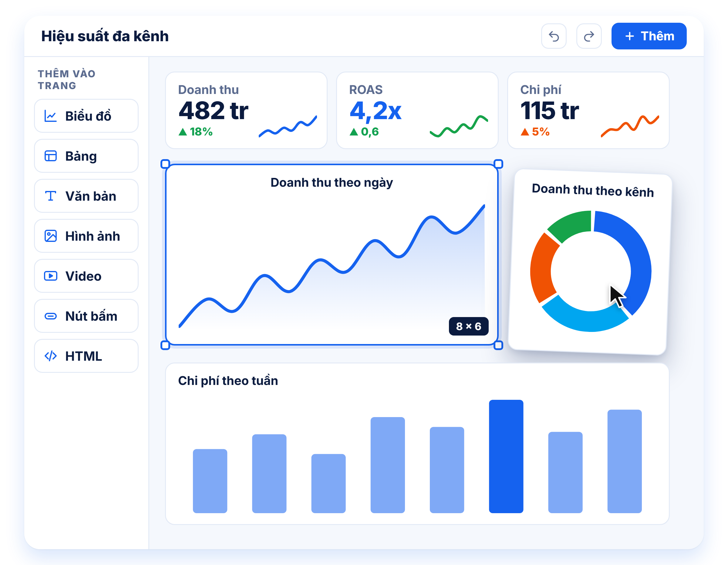The width and height of the screenshot is (728, 565).
Task: Click the blue Thêm button
Action: coord(649,36)
